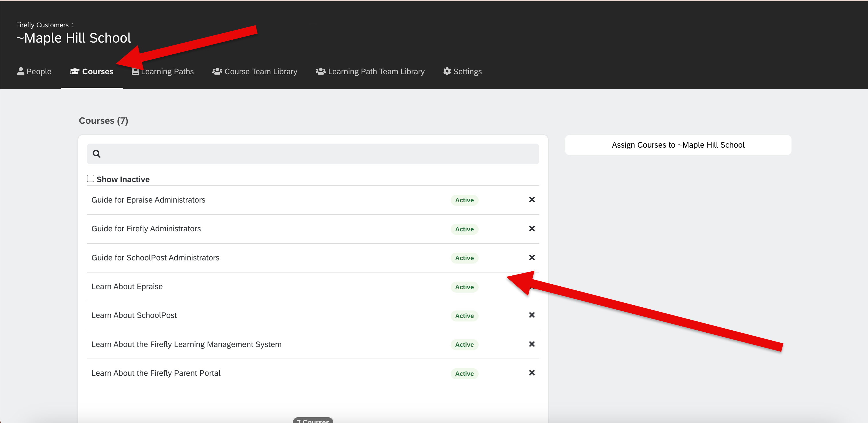
Task: Open Guide for Epraise Administrators course
Action: tap(148, 200)
